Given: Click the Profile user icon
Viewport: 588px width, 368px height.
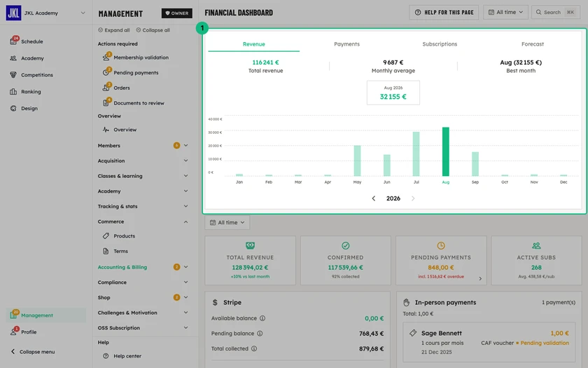Looking at the screenshot, I should (13, 332).
